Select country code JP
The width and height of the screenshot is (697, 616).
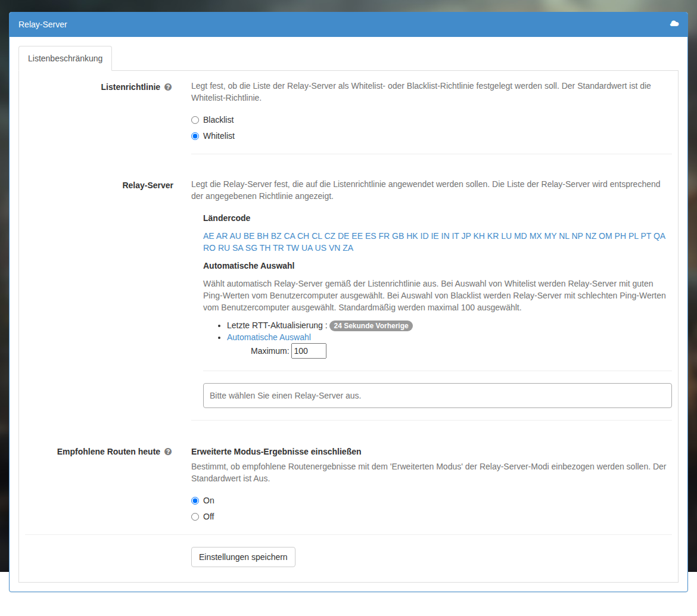coord(466,236)
